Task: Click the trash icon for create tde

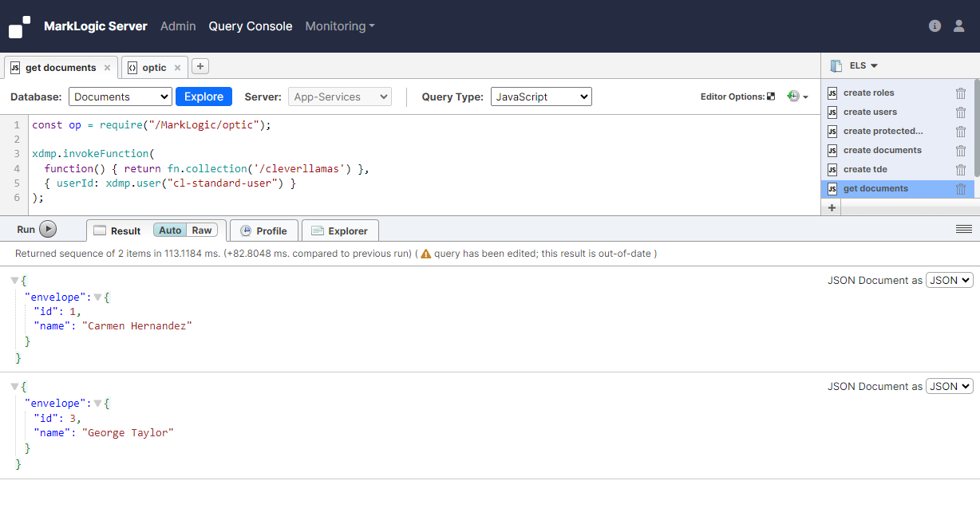Action: (x=961, y=169)
